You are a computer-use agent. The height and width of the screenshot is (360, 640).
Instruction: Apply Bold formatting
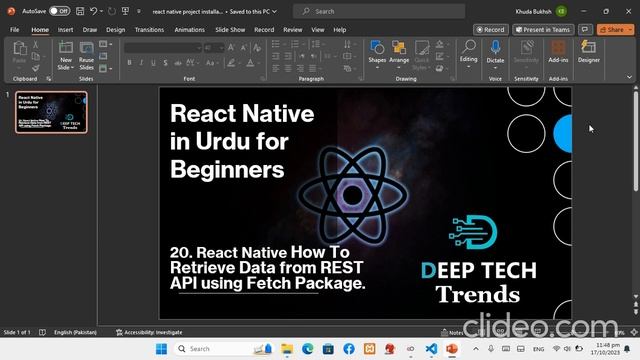(129, 63)
